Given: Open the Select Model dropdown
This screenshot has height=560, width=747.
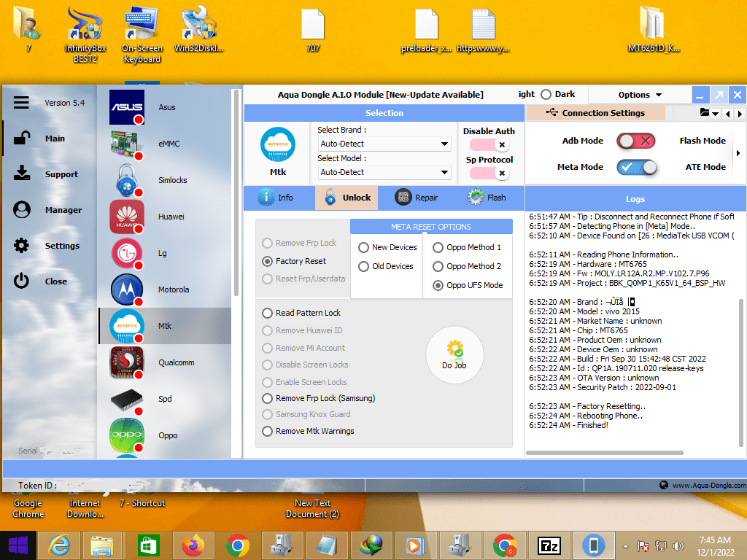Looking at the screenshot, I should pyautogui.click(x=384, y=172).
